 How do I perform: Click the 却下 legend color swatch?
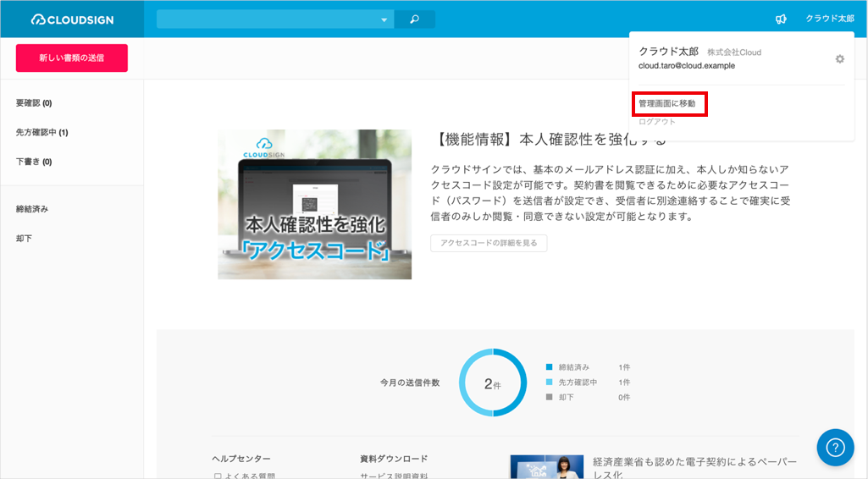(549, 397)
